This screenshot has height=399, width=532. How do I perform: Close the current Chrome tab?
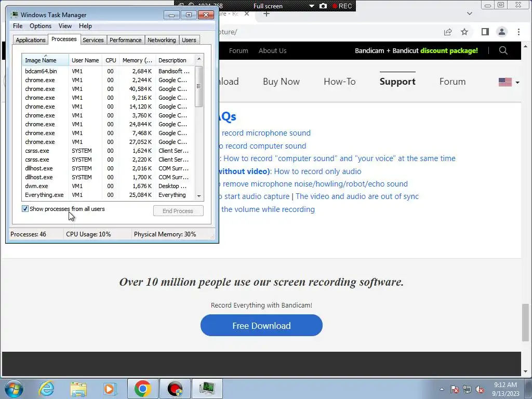tap(247, 14)
